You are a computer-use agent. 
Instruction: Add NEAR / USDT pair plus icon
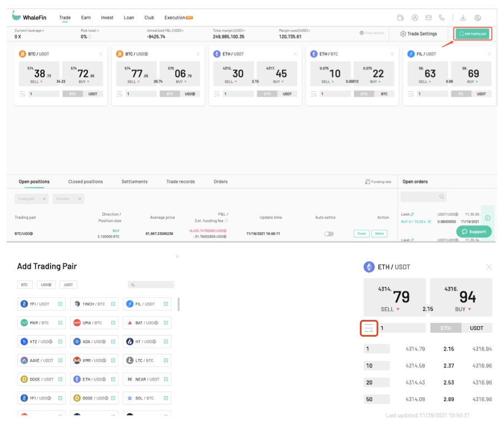[166, 379]
